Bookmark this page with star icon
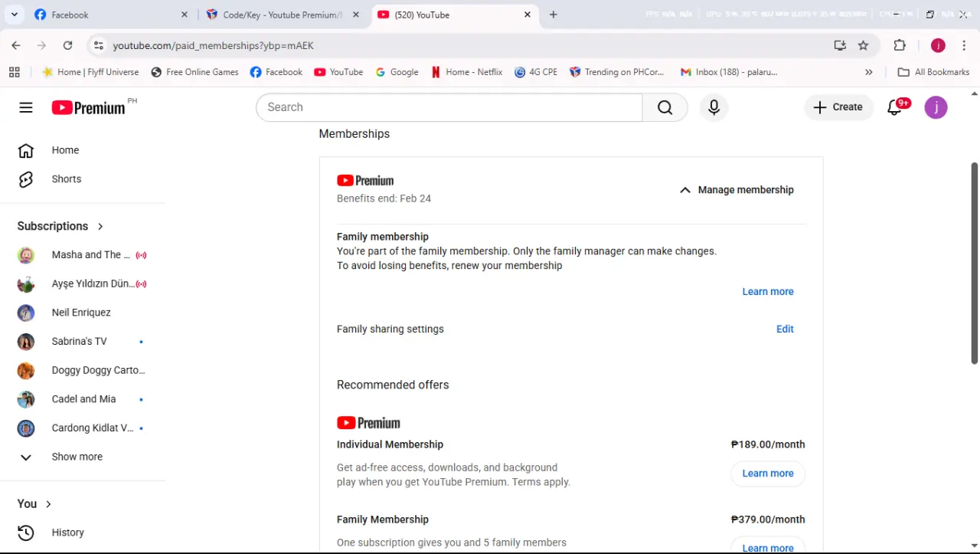The width and height of the screenshot is (980, 554). pyautogui.click(x=863, y=45)
